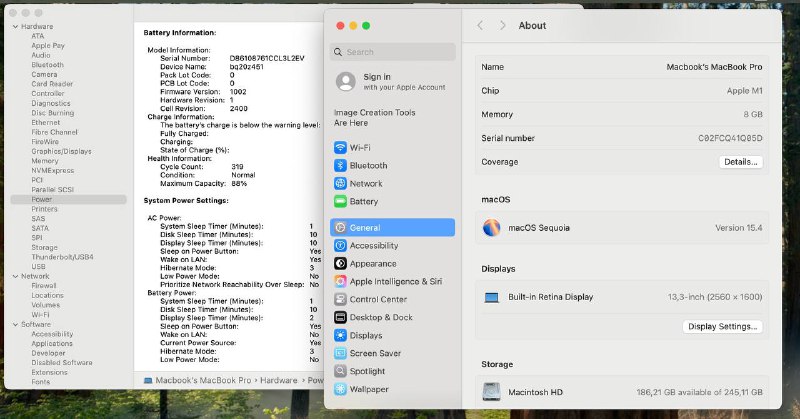Screen dimensions: 800x419
Task: Select Firewall under Network in System Information
Action: point(44,286)
